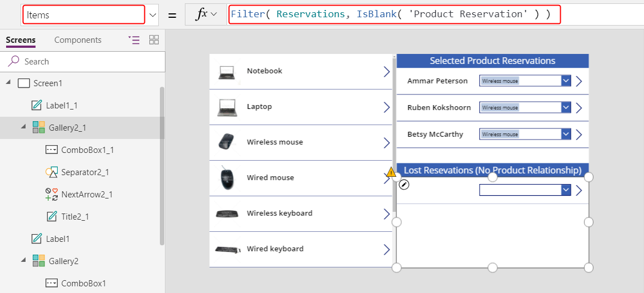The width and height of the screenshot is (644, 293).
Task: Select NextArrow2_1 in tree view
Action: tap(87, 194)
